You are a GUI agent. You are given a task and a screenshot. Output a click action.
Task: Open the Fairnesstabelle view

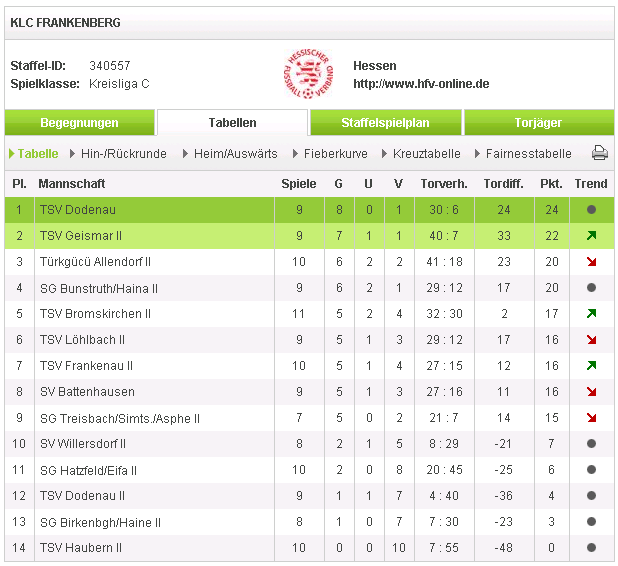coord(529,154)
